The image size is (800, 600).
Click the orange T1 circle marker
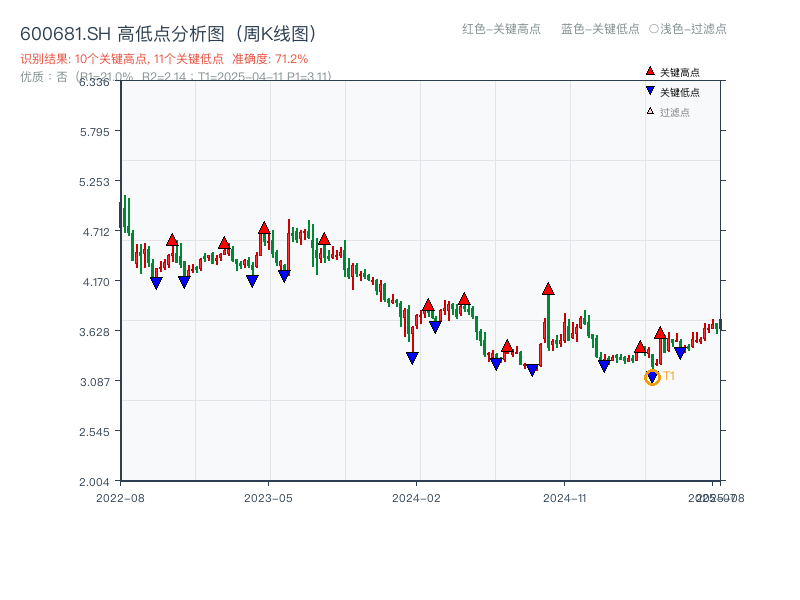[x=652, y=377]
